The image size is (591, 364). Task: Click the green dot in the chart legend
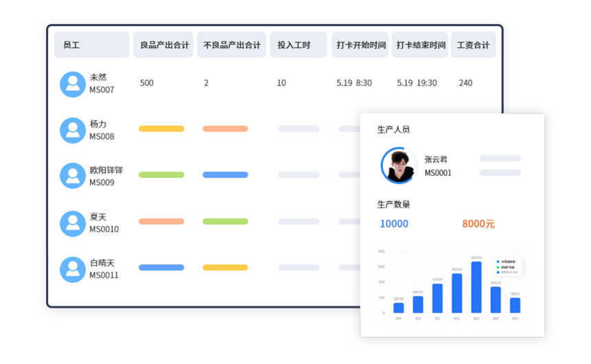[x=498, y=267]
